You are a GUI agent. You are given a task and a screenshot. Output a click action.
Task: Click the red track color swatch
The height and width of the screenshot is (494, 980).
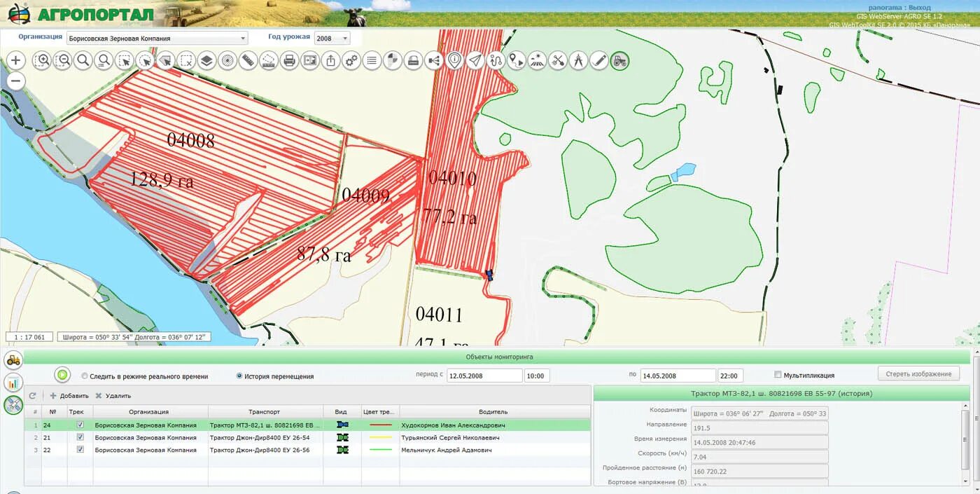[x=380, y=425]
